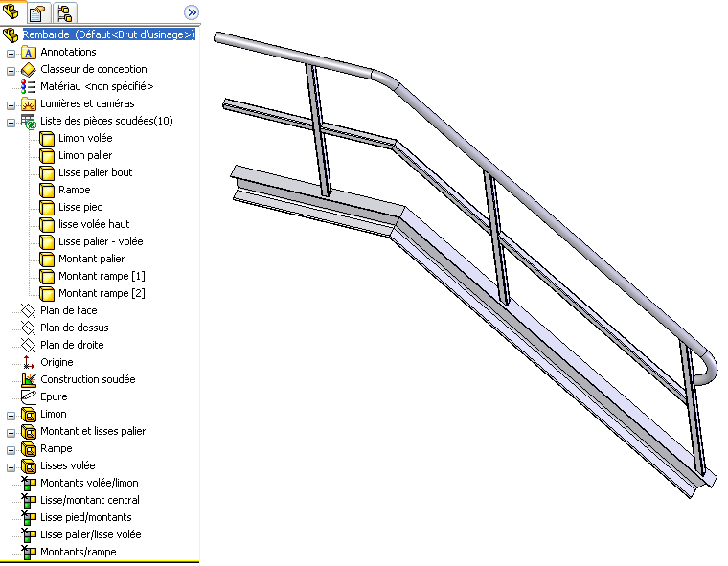Viewport: 728px width, 566px height.
Task: Open the FeatureManager design tree tab
Action: tap(11, 11)
